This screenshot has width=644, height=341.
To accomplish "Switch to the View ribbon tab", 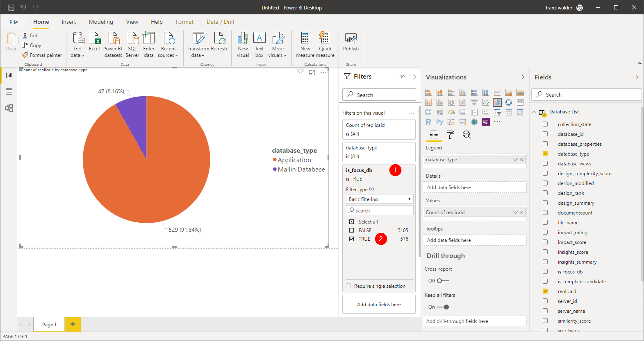I will (x=132, y=22).
